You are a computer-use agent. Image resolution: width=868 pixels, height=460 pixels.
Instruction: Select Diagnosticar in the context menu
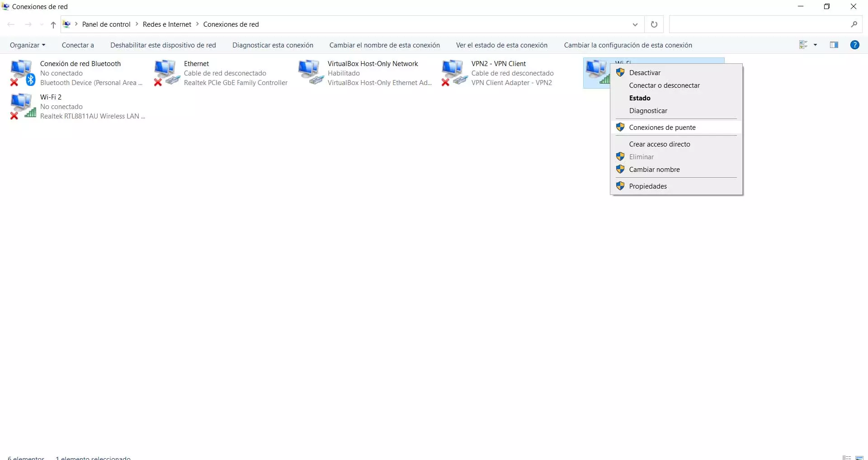(676, 111)
